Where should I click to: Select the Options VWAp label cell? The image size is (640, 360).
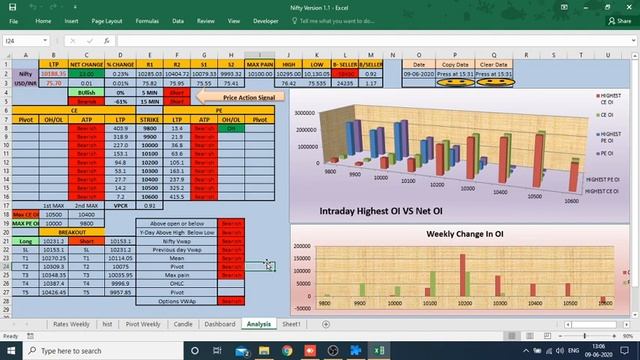point(177,301)
